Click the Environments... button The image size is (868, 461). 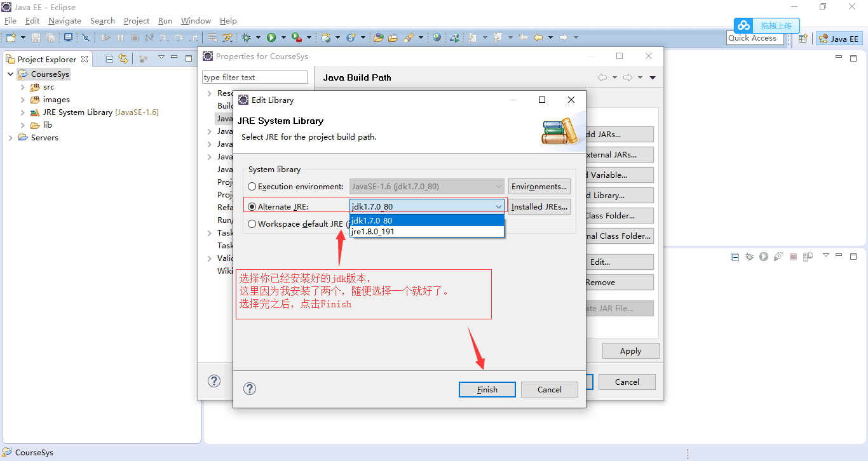[539, 187]
